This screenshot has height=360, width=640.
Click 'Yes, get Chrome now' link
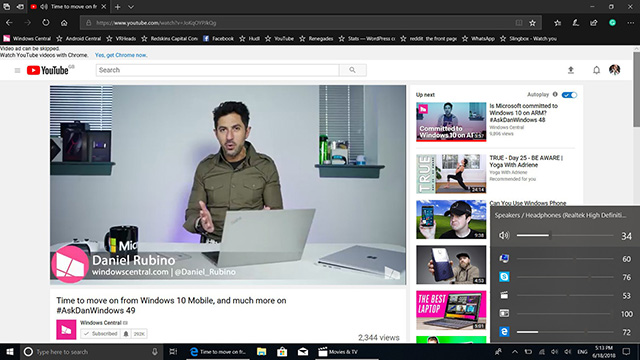click(121, 55)
